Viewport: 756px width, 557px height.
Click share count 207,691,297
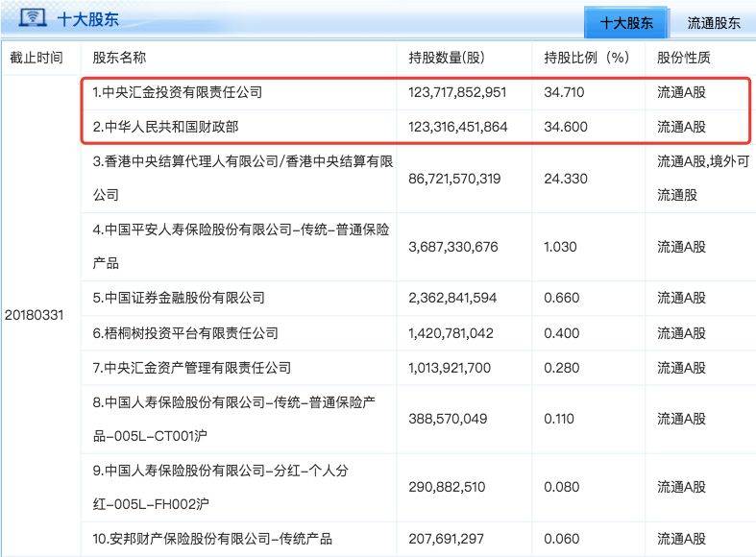[x=447, y=538]
